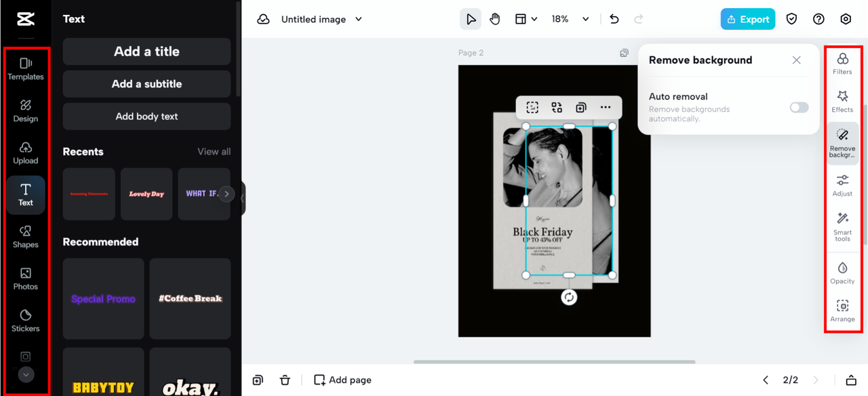Select the Lovely Day recent text style
This screenshot has width=868, height=396.
click(146, 194)
